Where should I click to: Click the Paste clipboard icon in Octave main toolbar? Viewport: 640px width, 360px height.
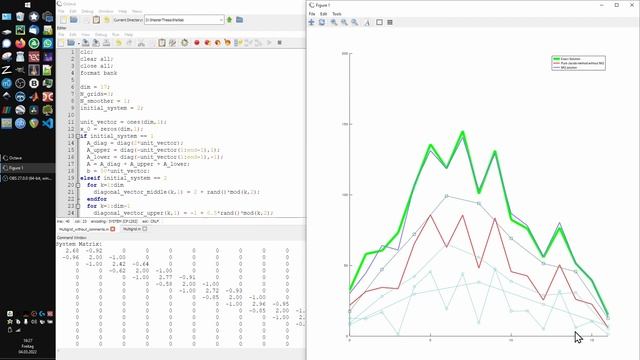(x=96, y=20)
